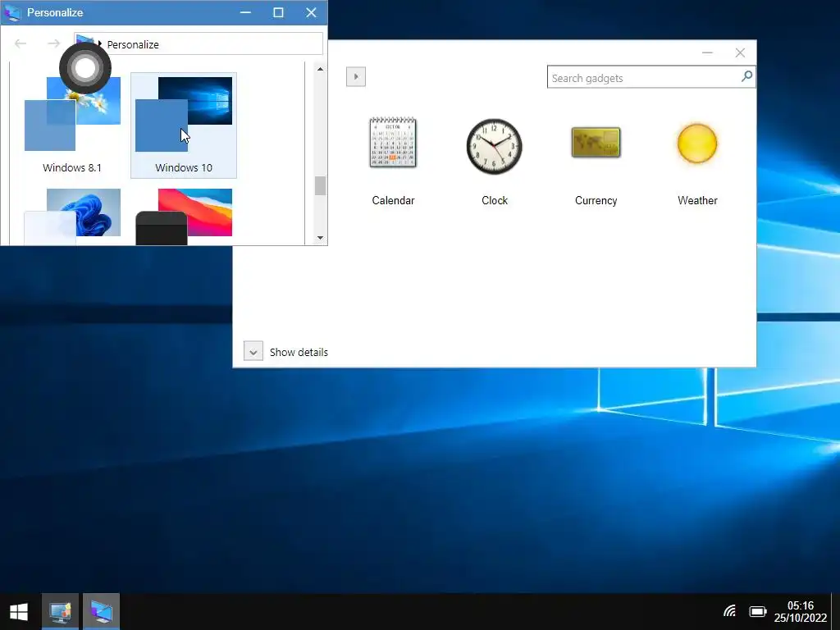Choose the macOS Big Sur theme thumbnail
Screen dimensions: 840x630
pyautogui.click(x=184, y=217)
